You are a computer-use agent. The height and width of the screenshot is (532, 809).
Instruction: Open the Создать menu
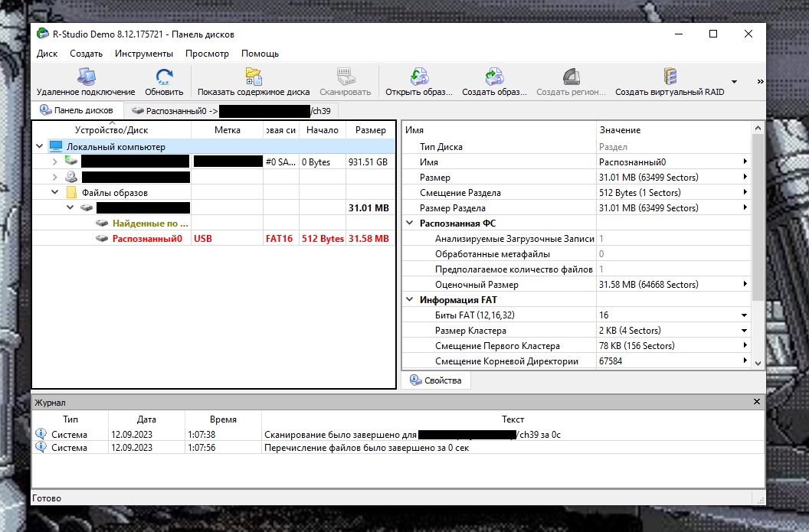pos(86,54)
